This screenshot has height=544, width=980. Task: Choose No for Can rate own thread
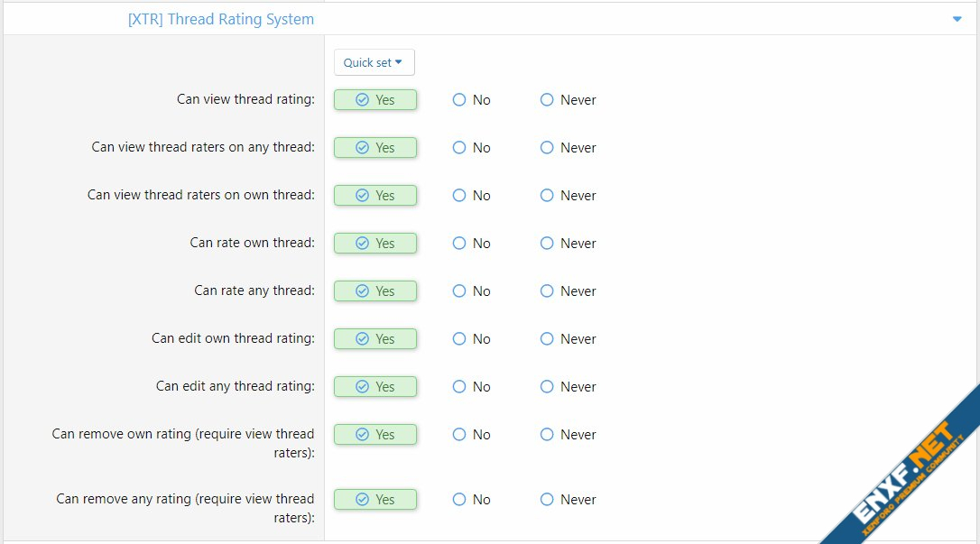[x=471, y=244]
